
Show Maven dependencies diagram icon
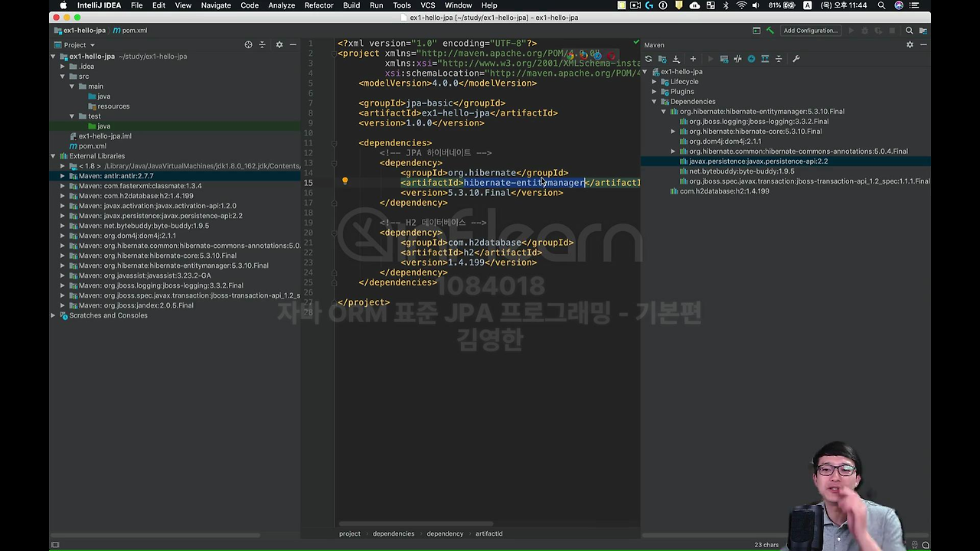[x=765, y=59]
